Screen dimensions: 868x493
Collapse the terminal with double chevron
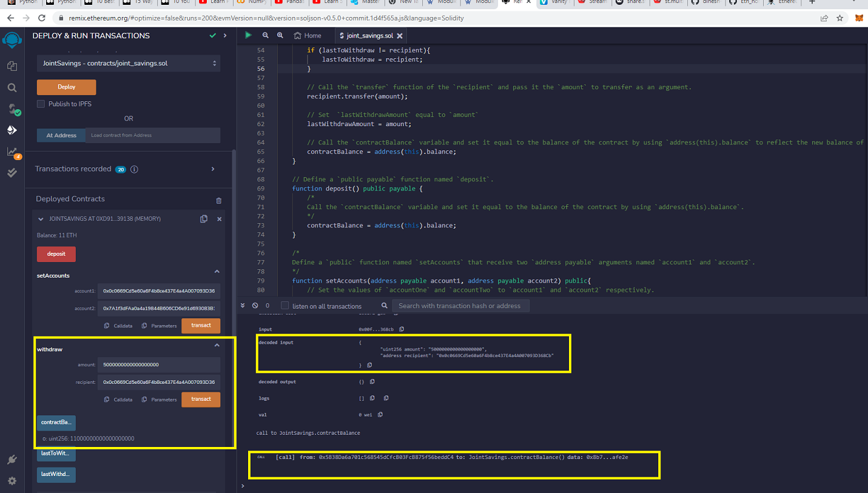click(x=243, y=306)
